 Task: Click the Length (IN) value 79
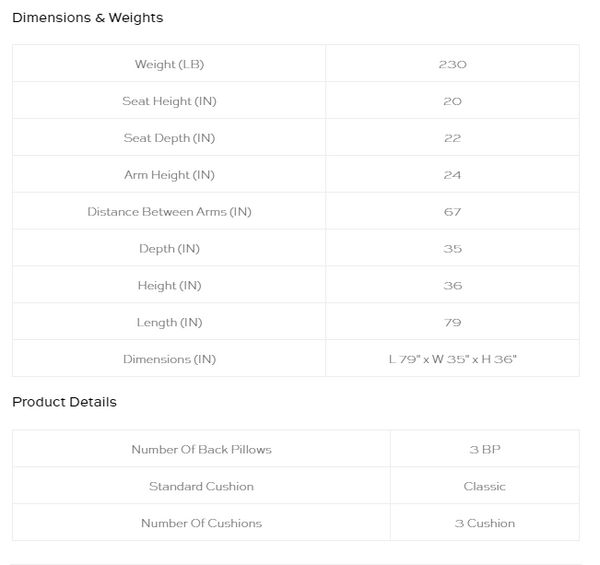click(x=452, y=322)
